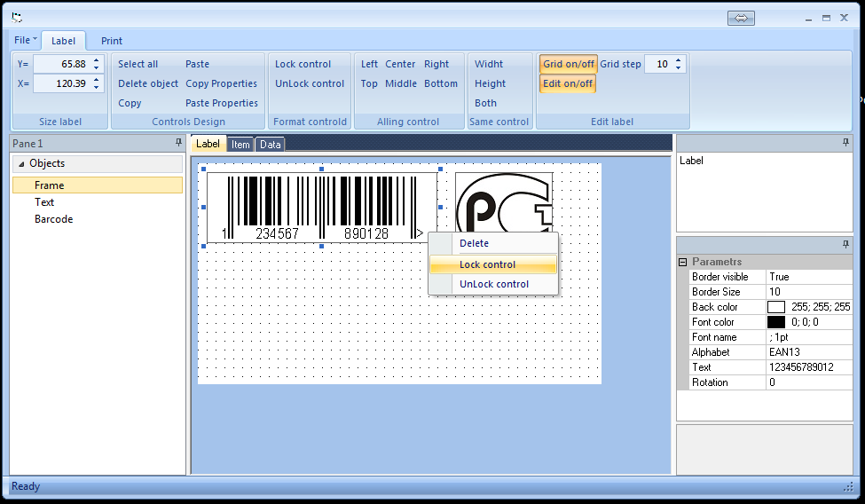Click Paste Properties in the ribbon

(x=222, y=103)
